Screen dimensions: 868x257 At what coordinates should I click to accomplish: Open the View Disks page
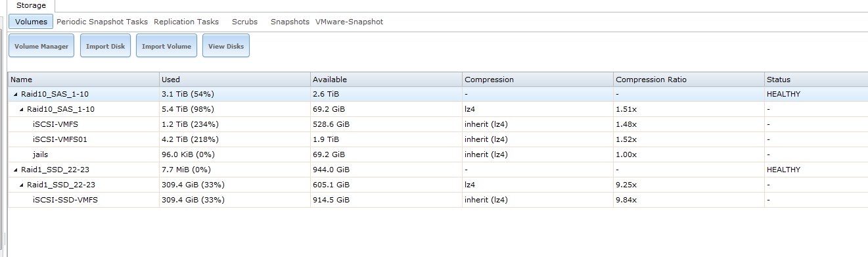pos(226,47)
